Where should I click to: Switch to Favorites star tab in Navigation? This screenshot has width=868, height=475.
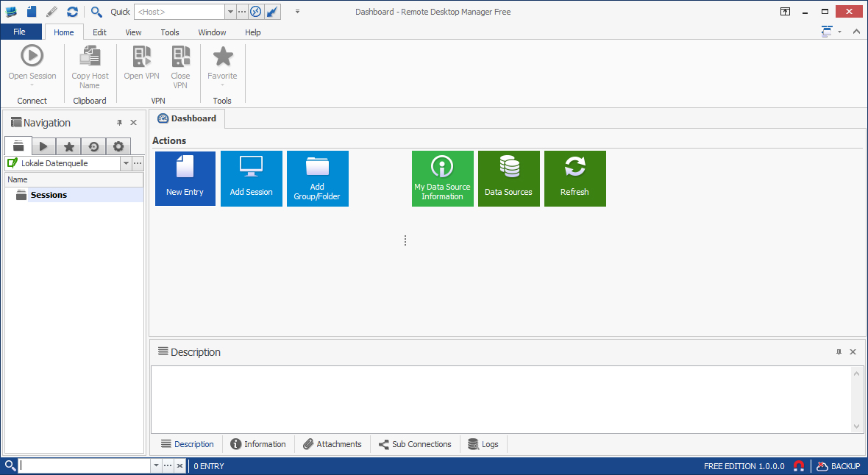click(x=68, y=146)
